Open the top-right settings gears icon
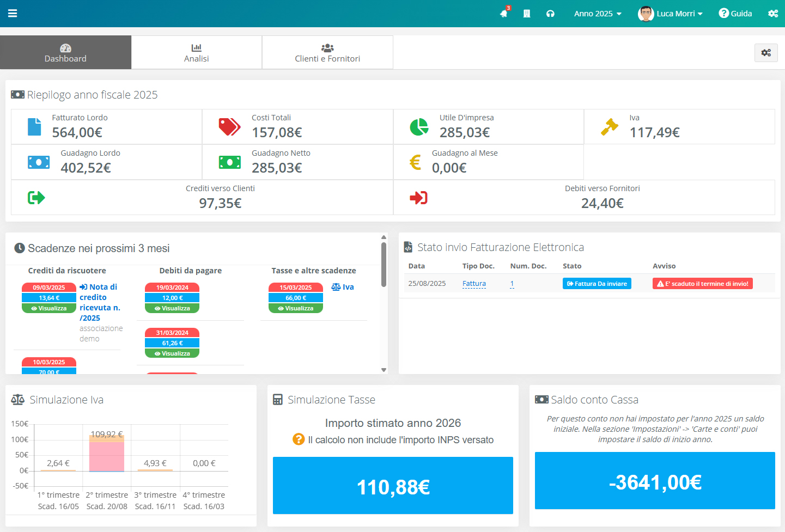This screenshot has width=785, height=532. [773, 14]
